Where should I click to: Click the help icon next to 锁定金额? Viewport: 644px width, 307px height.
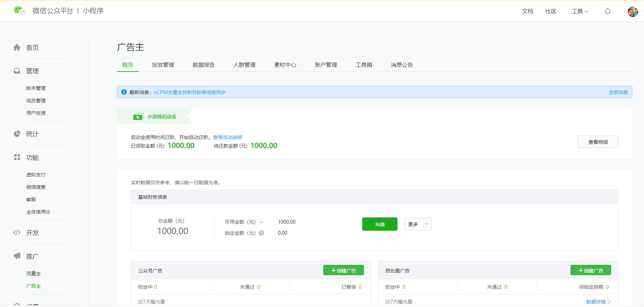coord(261,233)
